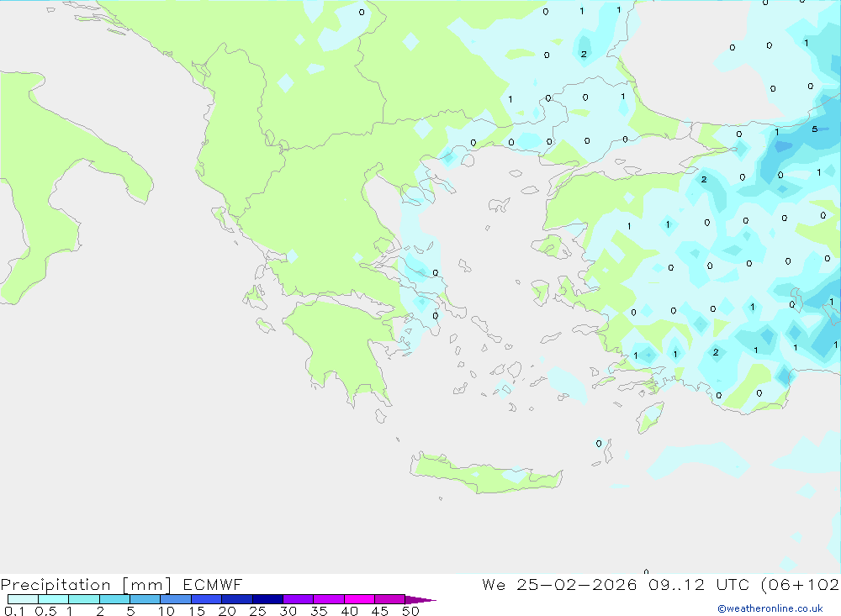Click the 'ECMWF' model label
Viewport: 841px width, 616px height.
tap(213, 584)
